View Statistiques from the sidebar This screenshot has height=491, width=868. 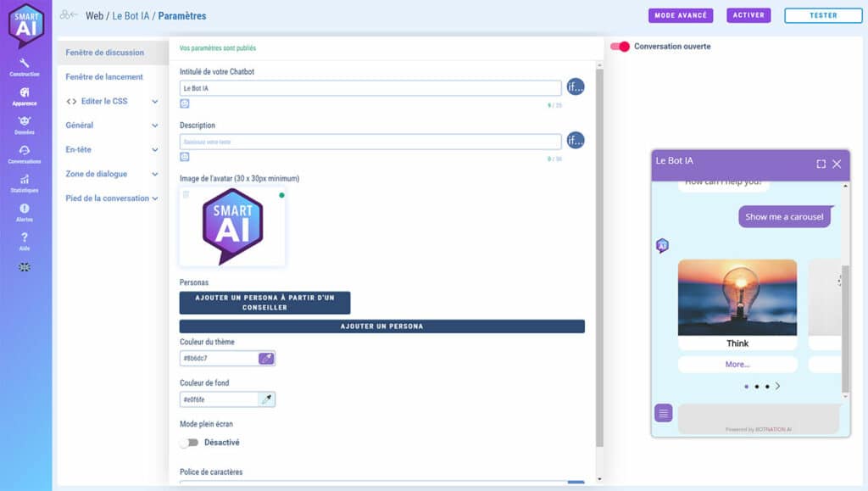(x=25, y=181)
